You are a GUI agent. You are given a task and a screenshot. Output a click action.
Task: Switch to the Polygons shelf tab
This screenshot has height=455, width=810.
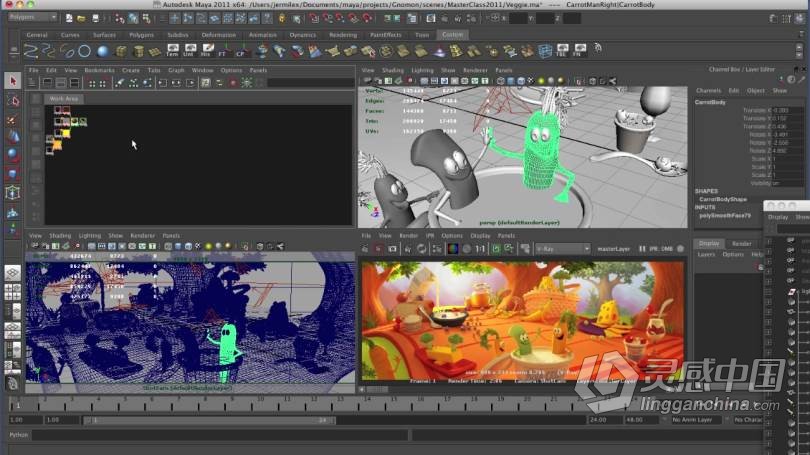(142, 35)
